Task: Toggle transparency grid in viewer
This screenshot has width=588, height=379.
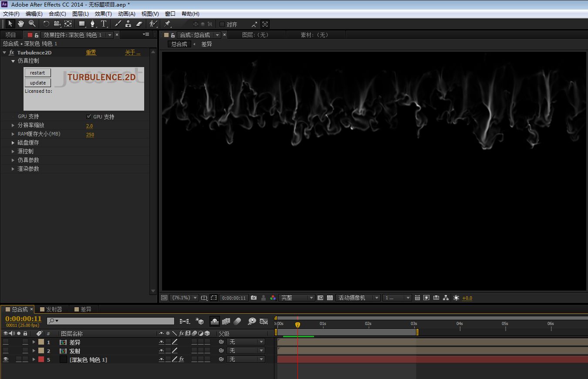Action: coord(330,298)
